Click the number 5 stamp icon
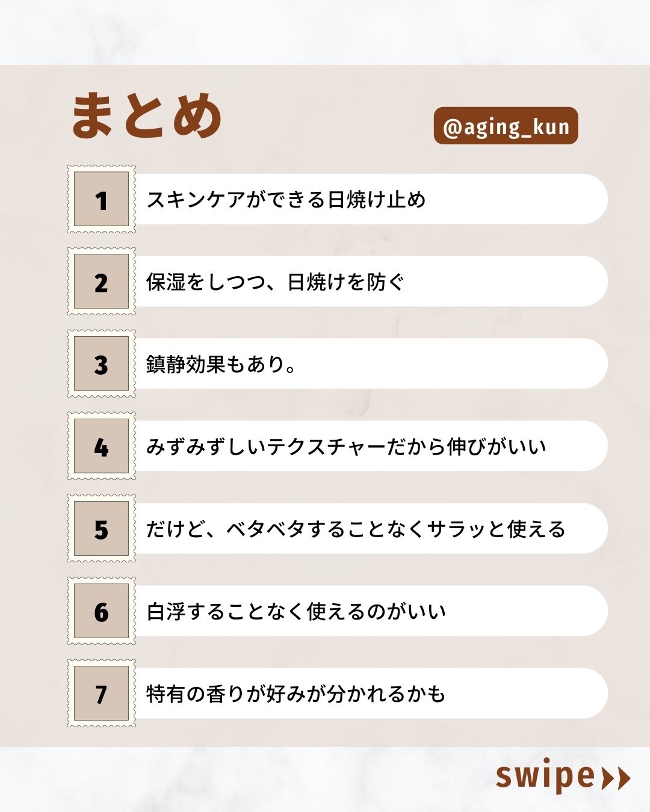Screen dimensions: 650x812 tap(101, 529)
